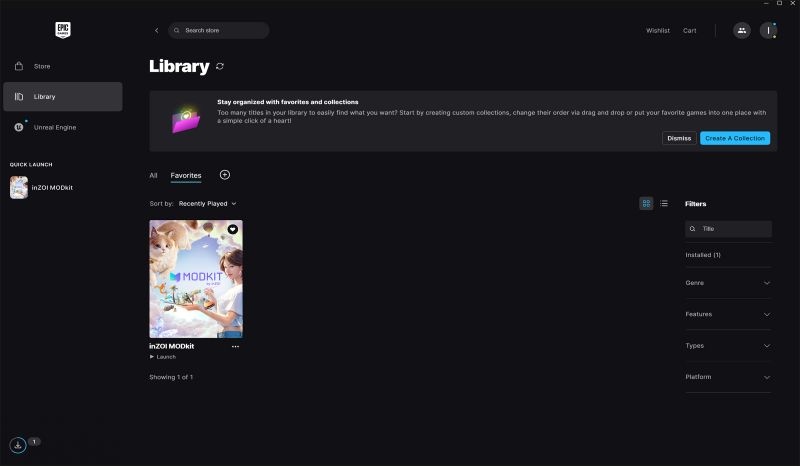Refresh the Library with the sync icon
The height and width of the screenshot is (466, 800).
pyautogui.click(x=220, y=66)
